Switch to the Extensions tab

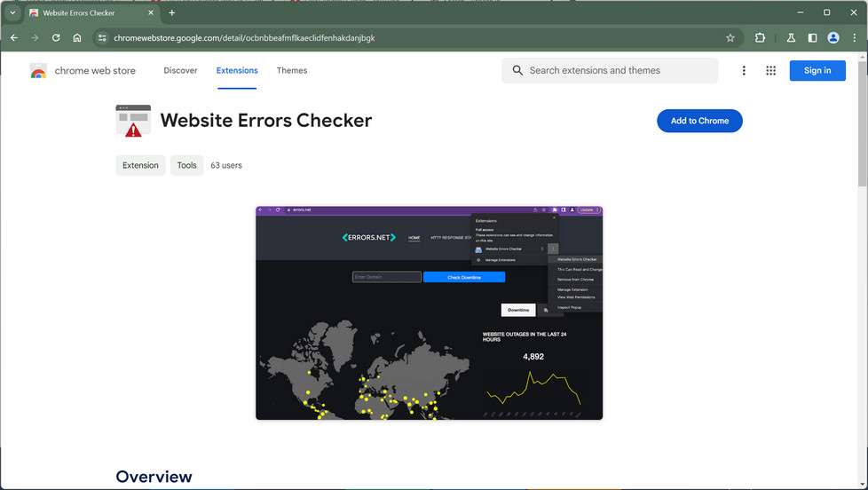237,70
